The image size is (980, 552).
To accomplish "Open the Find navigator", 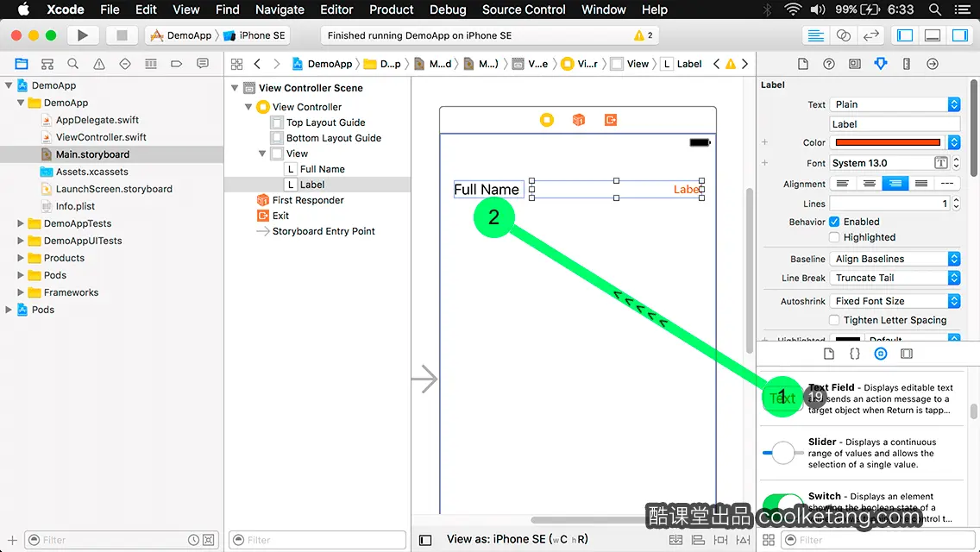I will [x=73, y=64].
